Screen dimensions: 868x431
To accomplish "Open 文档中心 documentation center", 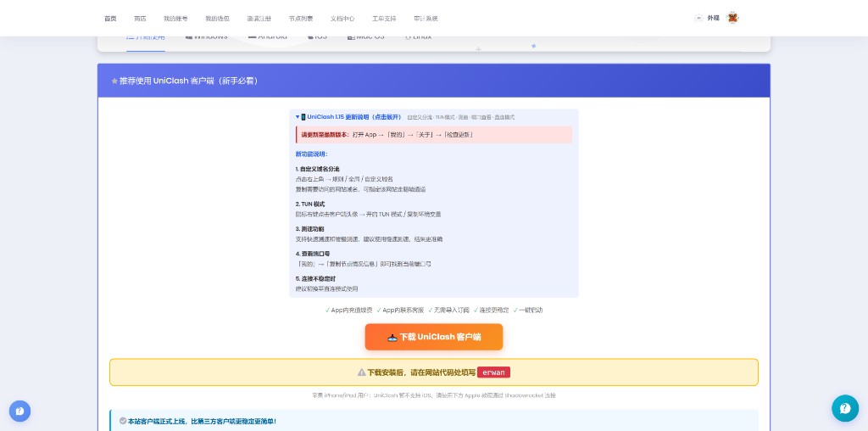I will 342,19.
